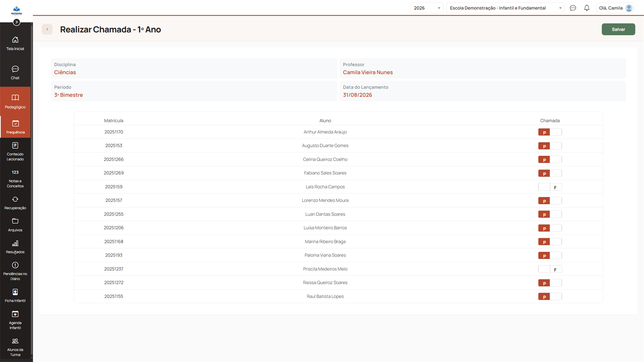Open Agenda Infantil icon
Image resolution: width=644 pixels, height=362 pixels.
(x=15, y=314)
